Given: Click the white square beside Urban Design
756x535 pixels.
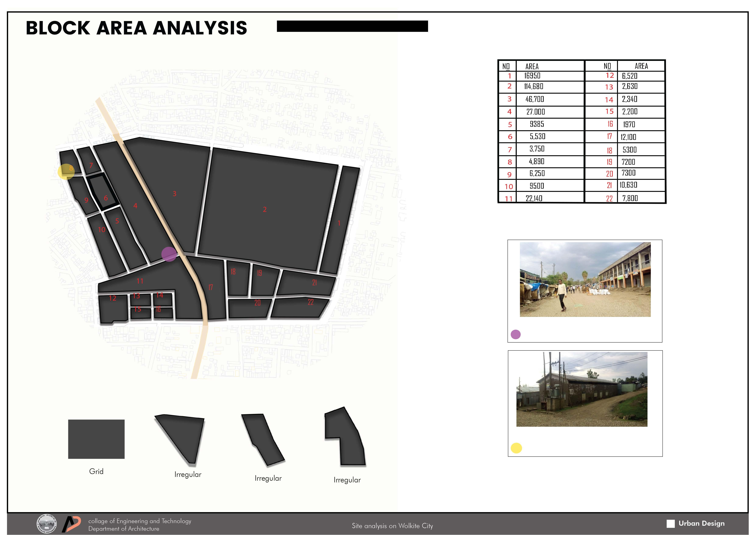Looking at the screenshot, I should pos(670,524).
